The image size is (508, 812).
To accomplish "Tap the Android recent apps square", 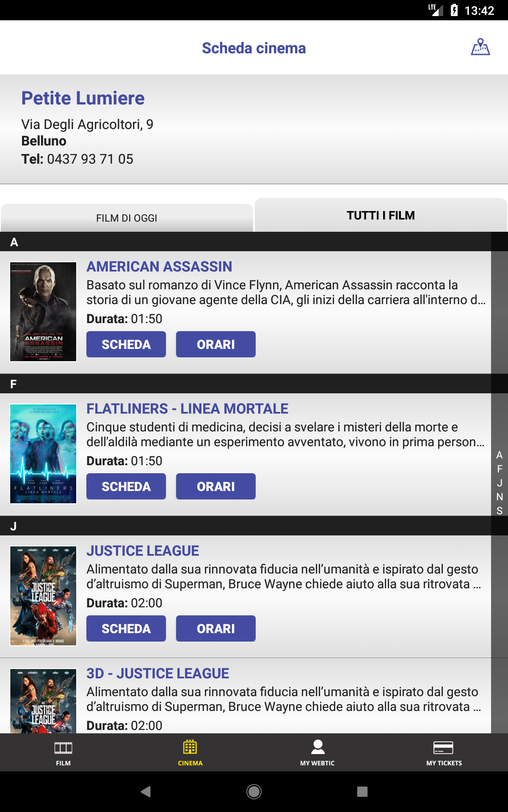I will click(362, 791).
